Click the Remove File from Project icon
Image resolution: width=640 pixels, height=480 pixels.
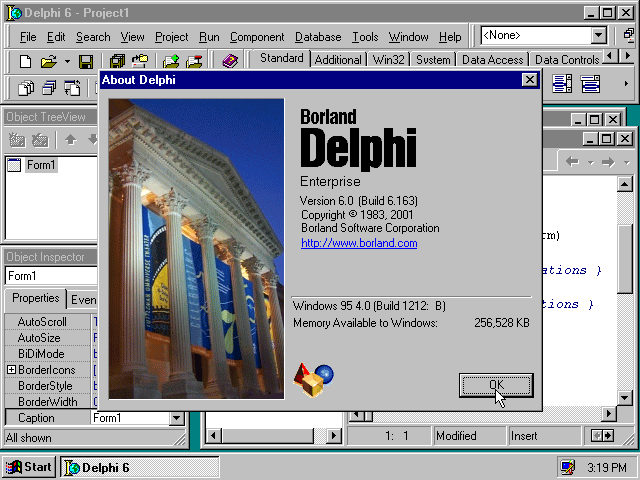coord(194,62)
